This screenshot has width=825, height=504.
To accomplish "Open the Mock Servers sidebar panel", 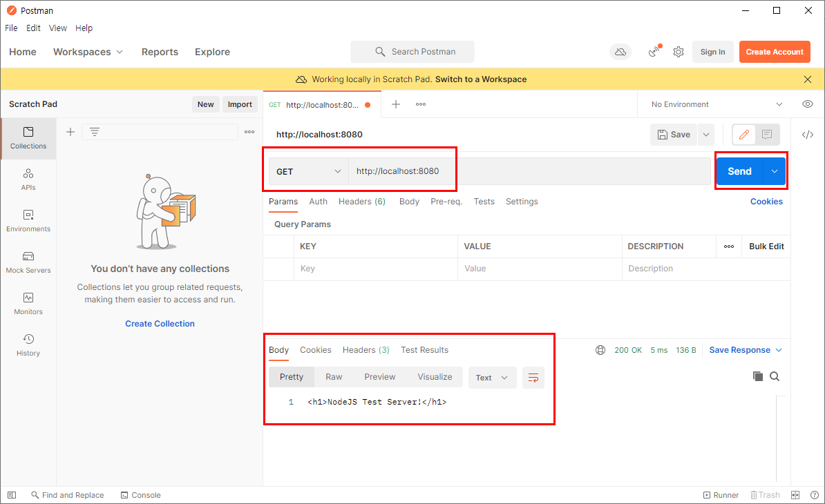I will click(x=28, y=262).
